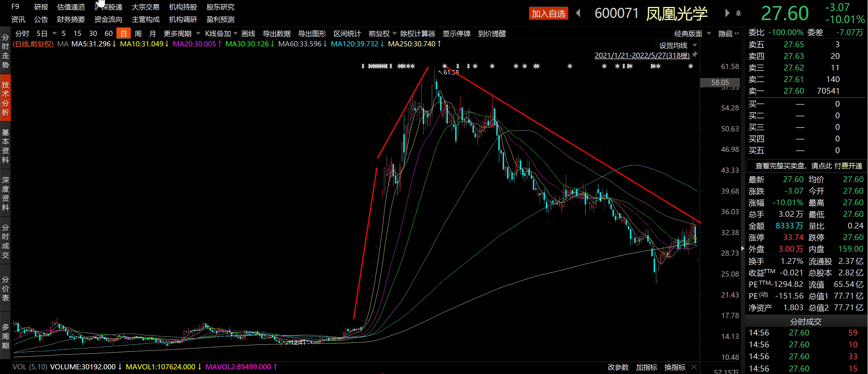Image resolution: width=868 pixels, height=374 pixels.
Task: Click the date range 2021/1/21-2022/5/27 text
Action: pos(642,55)
